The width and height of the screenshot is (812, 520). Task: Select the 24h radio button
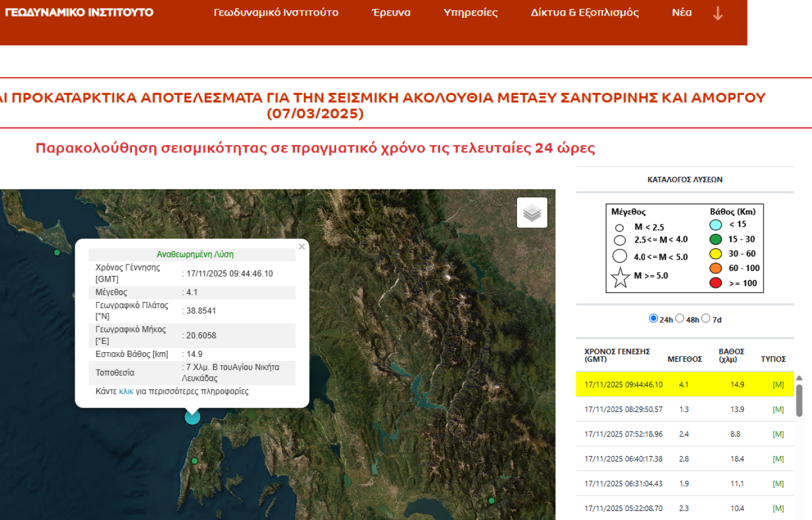[653, 318]
